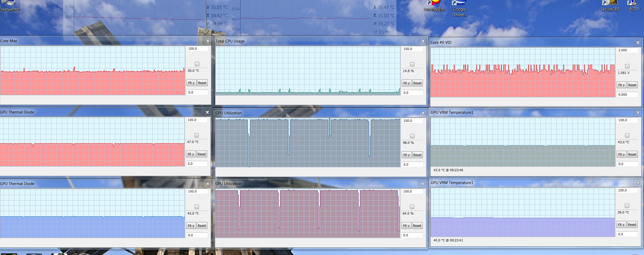Edit maximum field in GPU Utilization 98.0 % window
Viewport: 644px width, 255px height.
(412, 121)
